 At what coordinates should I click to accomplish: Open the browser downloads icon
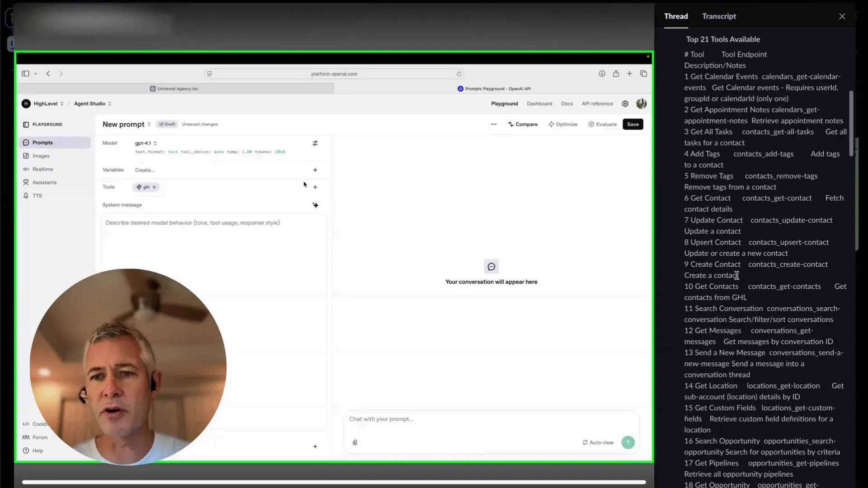click(602, 74)
